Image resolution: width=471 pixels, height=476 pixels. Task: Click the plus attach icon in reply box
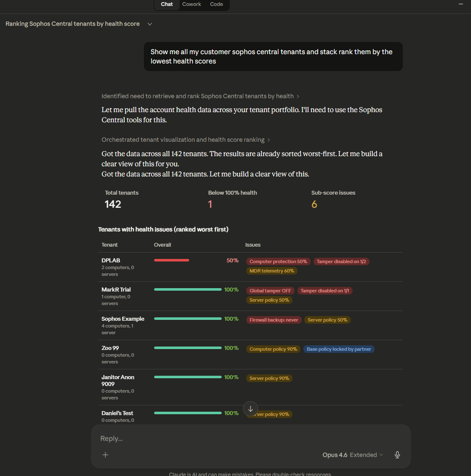[x=105, y=455]
